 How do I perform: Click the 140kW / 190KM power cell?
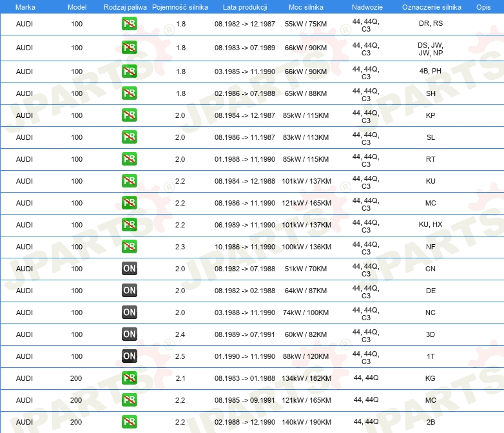(x=306, y=422)
